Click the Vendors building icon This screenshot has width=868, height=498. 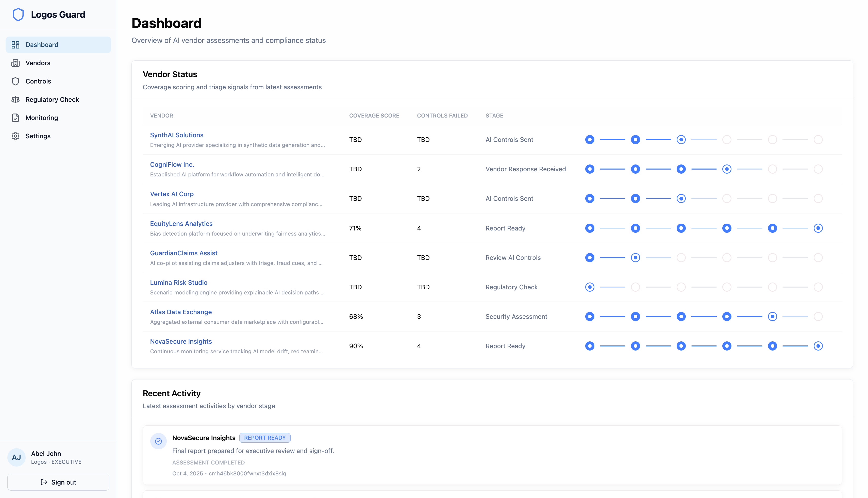tap(15, 63)
